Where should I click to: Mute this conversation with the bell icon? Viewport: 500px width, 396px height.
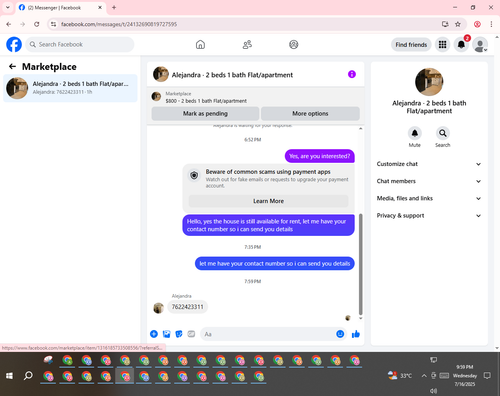pos(415,133)
